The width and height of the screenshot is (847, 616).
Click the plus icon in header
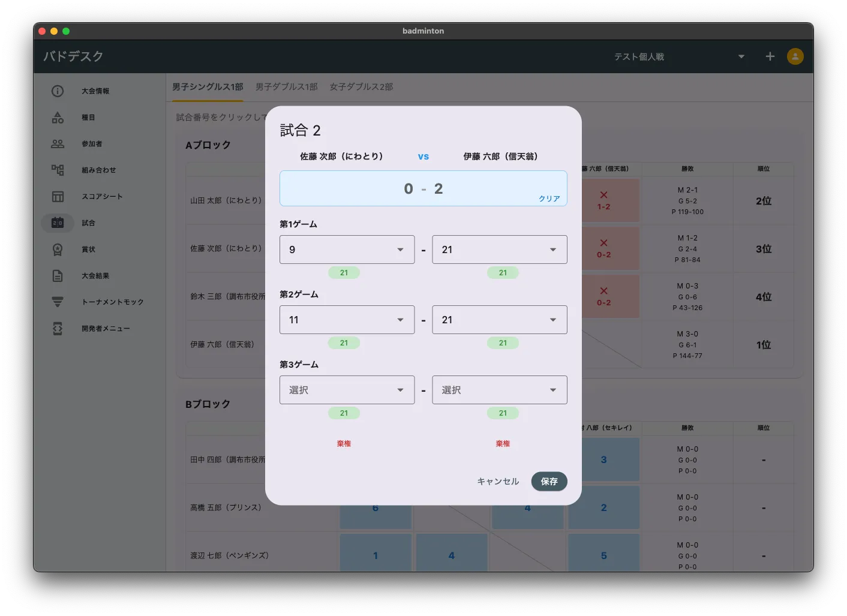click(770, 56)
